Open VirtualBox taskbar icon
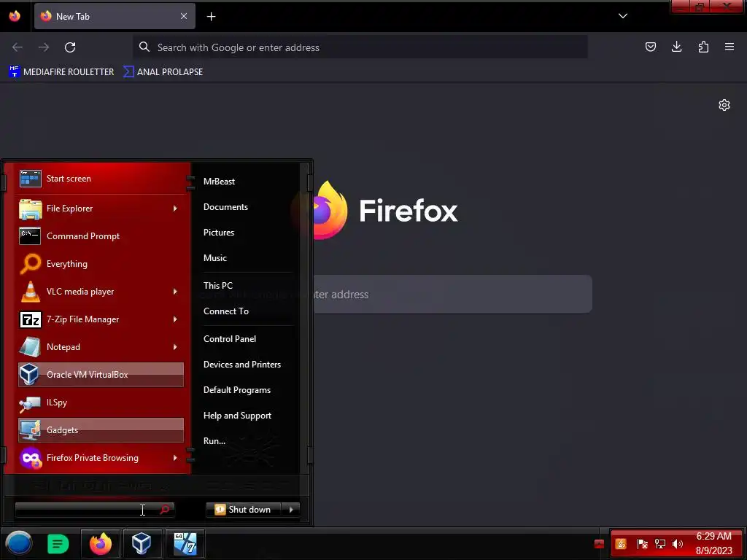 click(142, 543)
